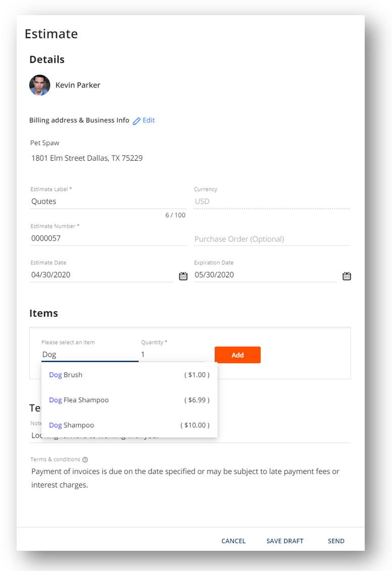This screenshot has width=392, height=571.
Task: Click the Quantity input field
Action: (172, 354)
